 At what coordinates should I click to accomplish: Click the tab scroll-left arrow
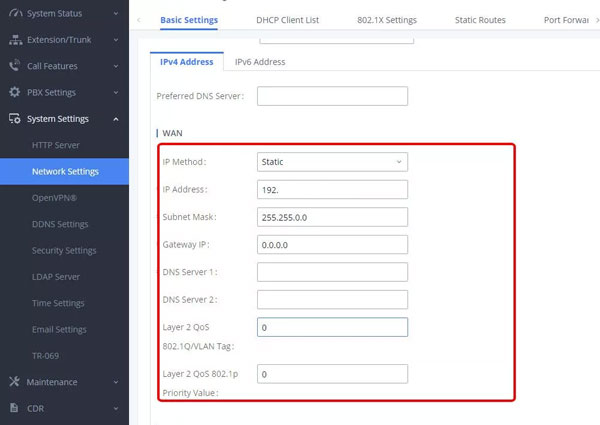click(x=139, y=20)
